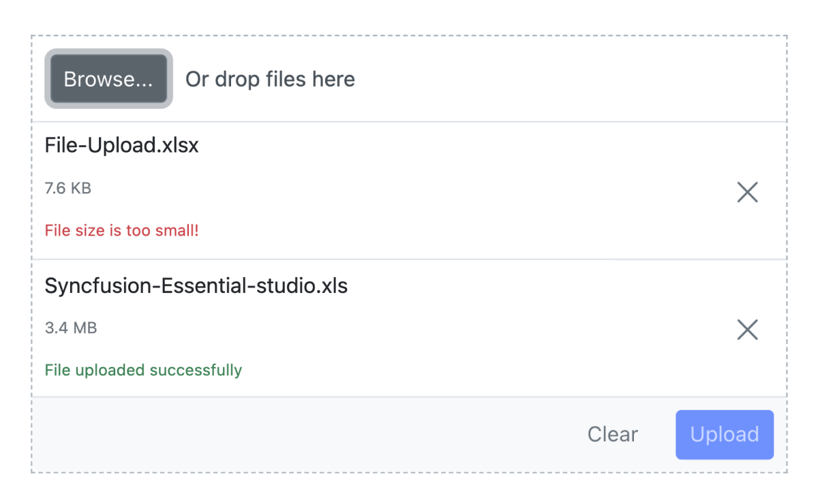Remove Syncfusion-Essential-studio.xls via its X icon

tap(747, 330)
